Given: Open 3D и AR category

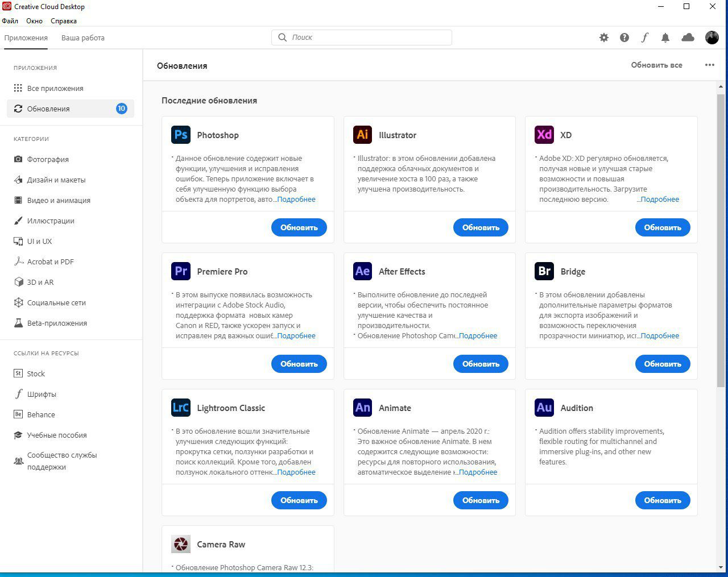Looking at the screenshot, I should 71,282.
